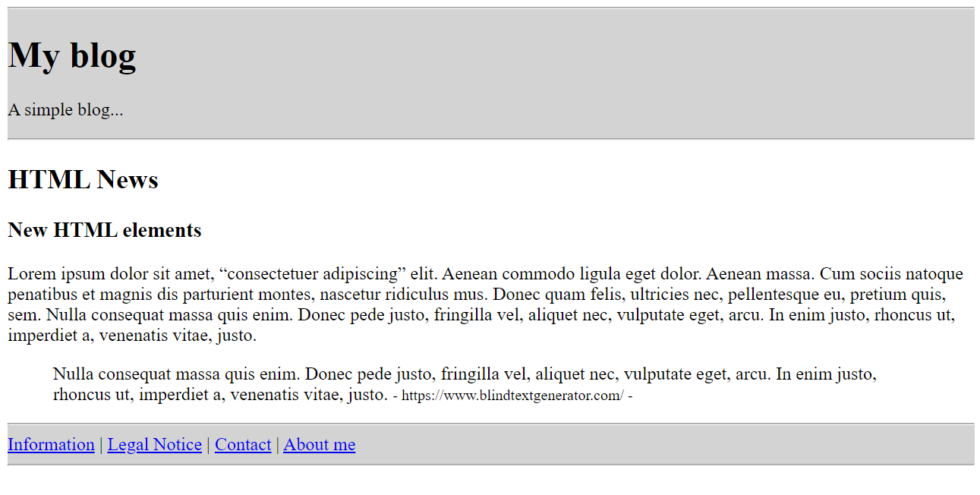
Task: Go to the Contact link
Action: tap(243, 445)
